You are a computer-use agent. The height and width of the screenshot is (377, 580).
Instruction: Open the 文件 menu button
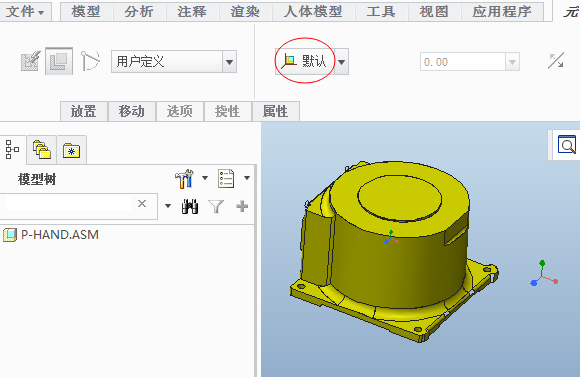25,11
